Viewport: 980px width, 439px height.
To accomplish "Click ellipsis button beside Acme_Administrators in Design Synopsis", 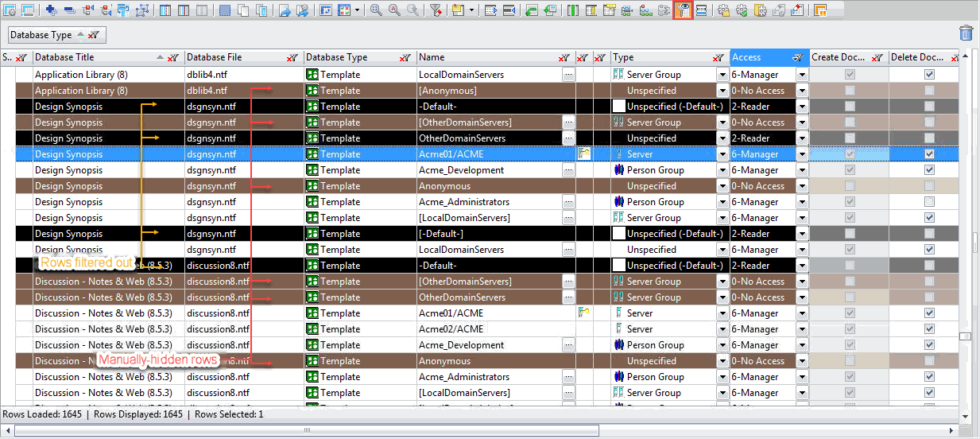I will 568,202.
